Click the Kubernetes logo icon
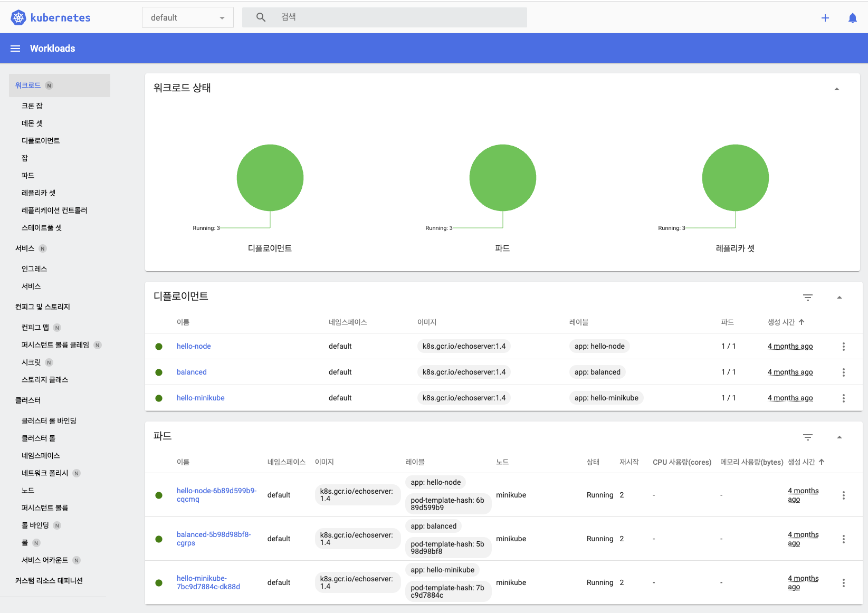 pyautogui.click(x=18, y=17)
